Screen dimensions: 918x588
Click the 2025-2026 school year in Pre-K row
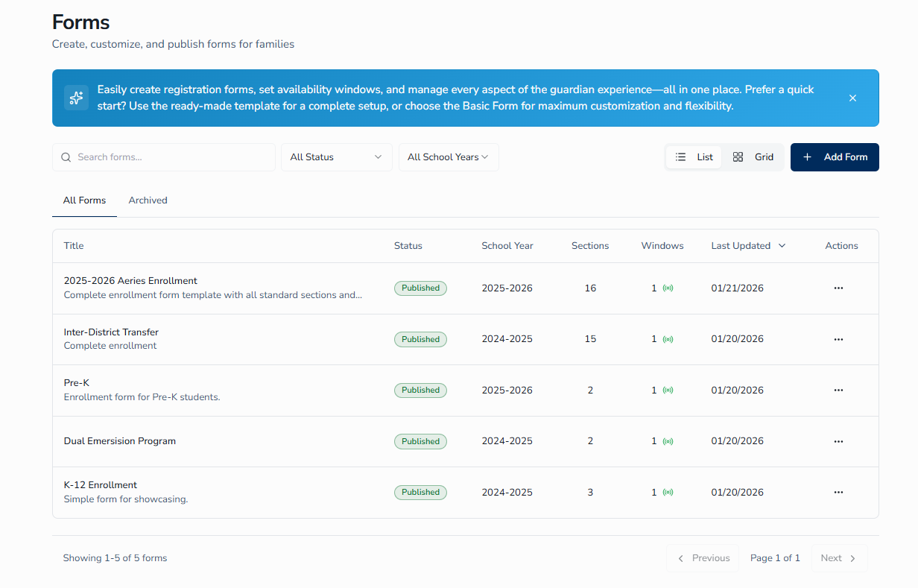[507, 390]
